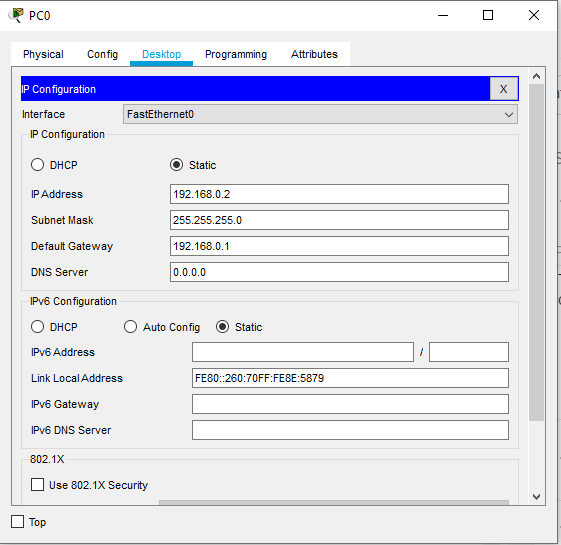Viewport: 561px width, 545px height.
Task: Focus the DNS Server field
Action: coord(339,272)
